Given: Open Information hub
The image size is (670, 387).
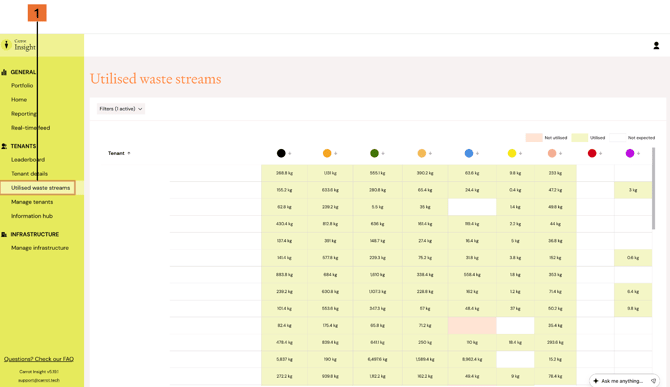Looking at the screenshot, I should point(32,216).
